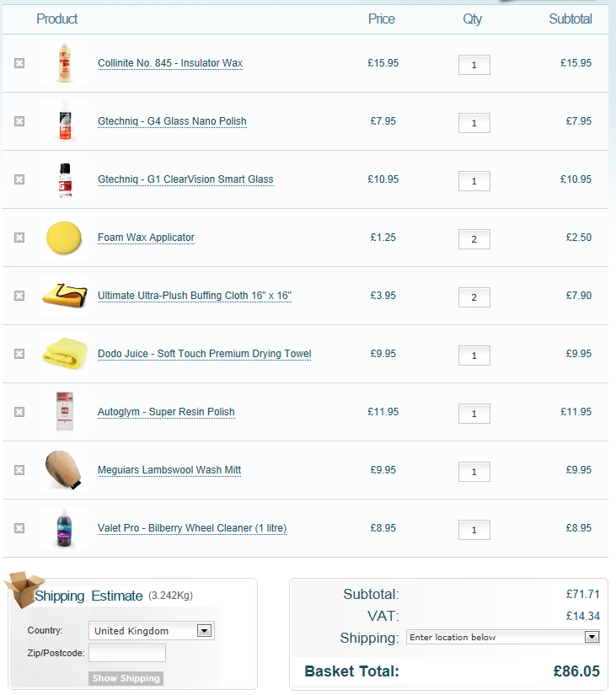Remove Dodo Juice Drying Towel from basket
Image resolution: width=616 pixels, height=695 pixels.
19,354
